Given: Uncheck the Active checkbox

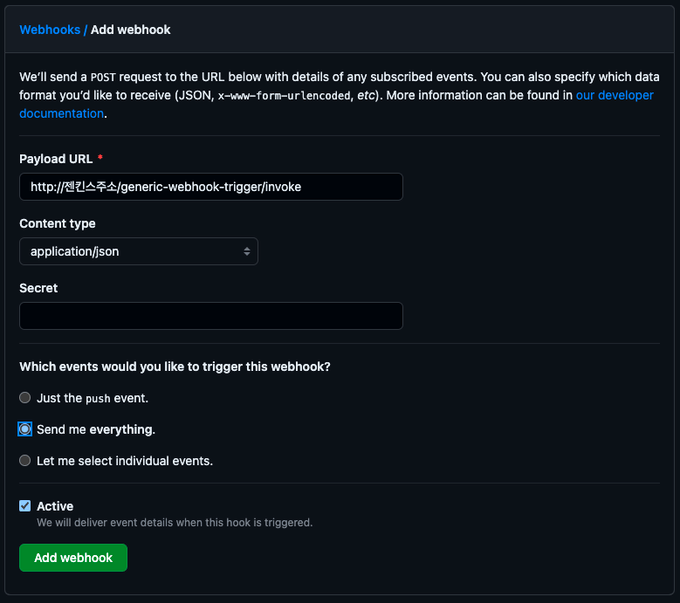Looking at the screenshot, I should point(25,506).
